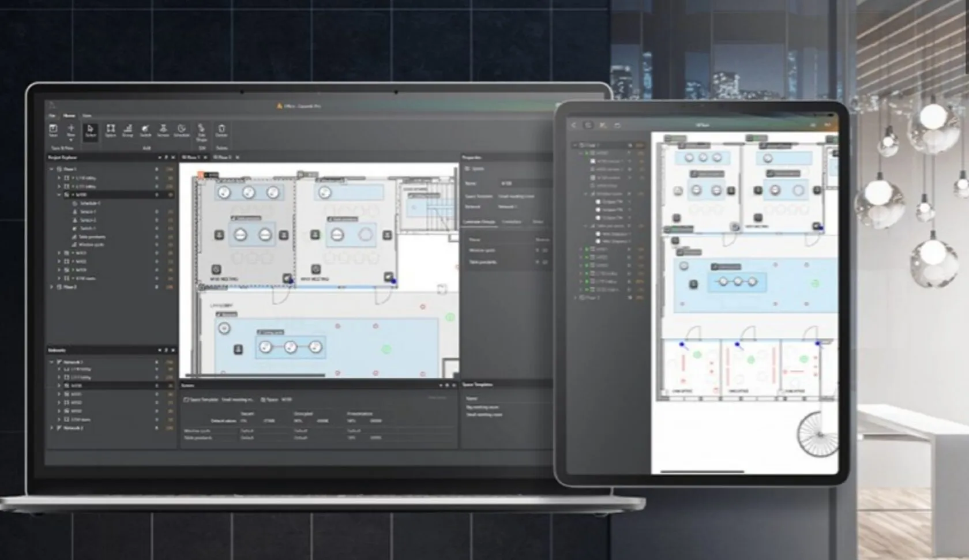Image resolution: width=969 pixels, height=560 pixels.
Task: Click the Delete trash icon
Action: point(221,130)
